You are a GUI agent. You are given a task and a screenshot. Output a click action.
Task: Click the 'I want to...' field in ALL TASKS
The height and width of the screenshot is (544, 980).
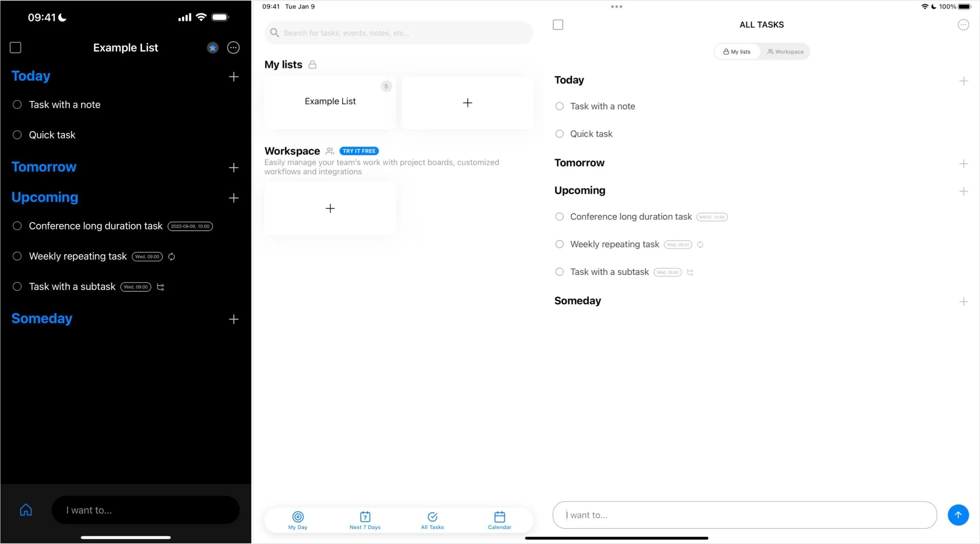[x=744, y=515]
